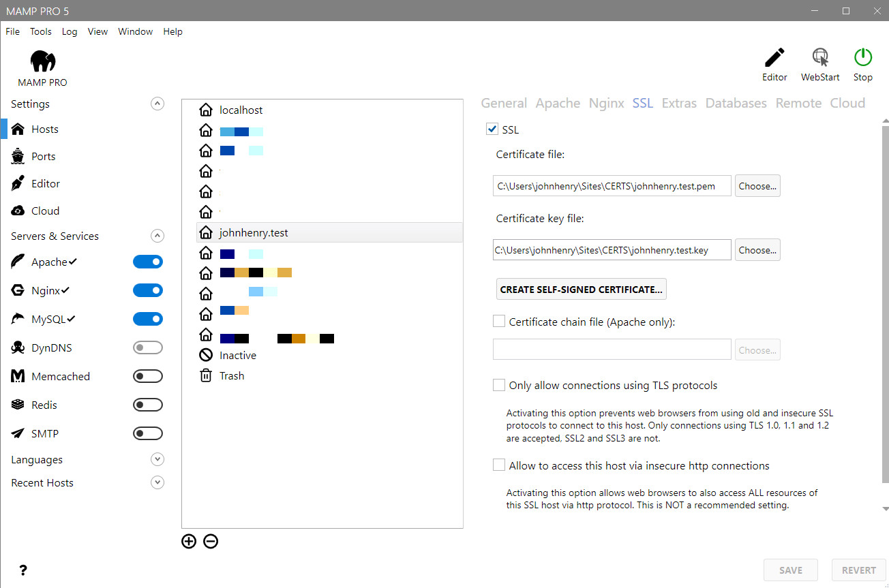This screenshot has width=889, height=588.
Task: Switch to the Databases tab
Action: [736, 103]
